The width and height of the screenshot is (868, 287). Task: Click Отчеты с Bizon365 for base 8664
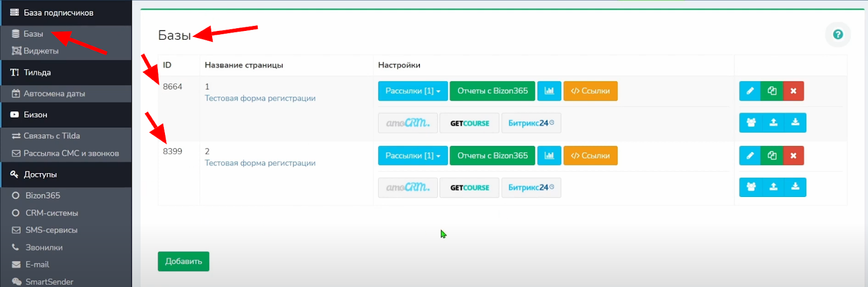click(492, 91)
